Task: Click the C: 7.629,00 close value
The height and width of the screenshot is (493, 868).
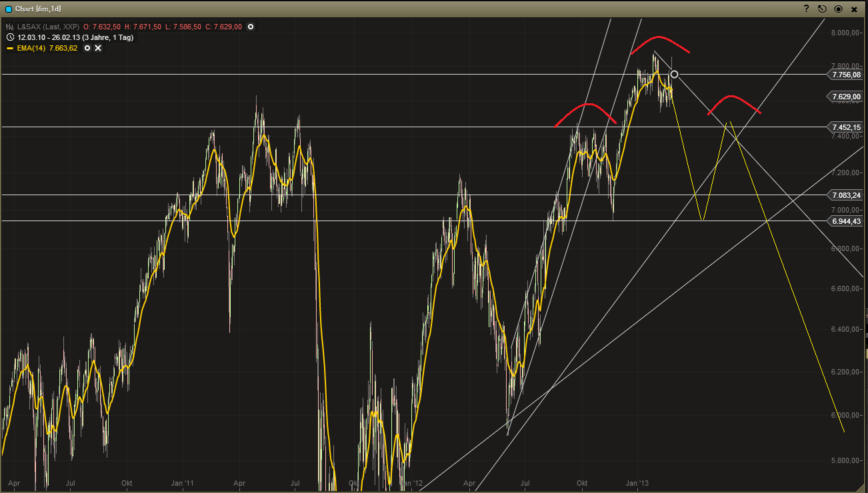Action: 223,27
